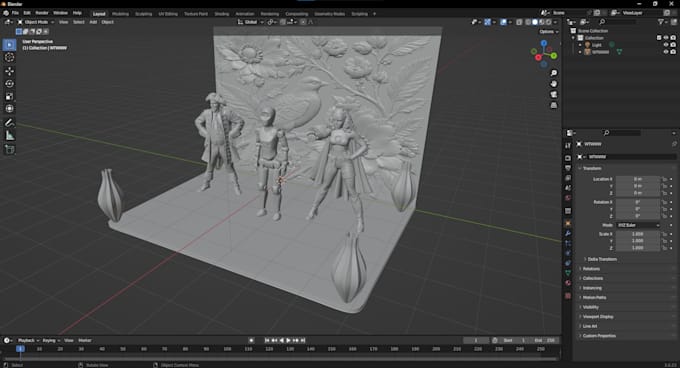Open the Modifiers wrench tab icon
Viewport: 680px width, 368px height.
click(x=568, y=233)
